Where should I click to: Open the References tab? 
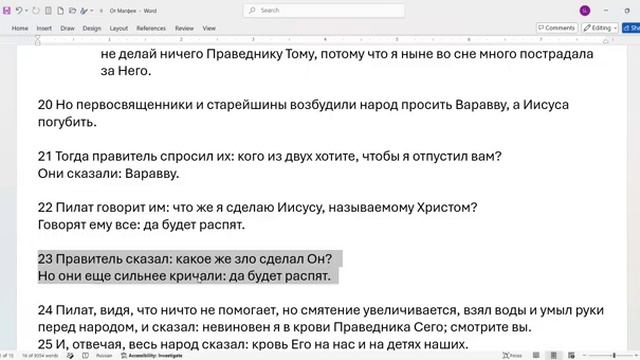(151, 28)
